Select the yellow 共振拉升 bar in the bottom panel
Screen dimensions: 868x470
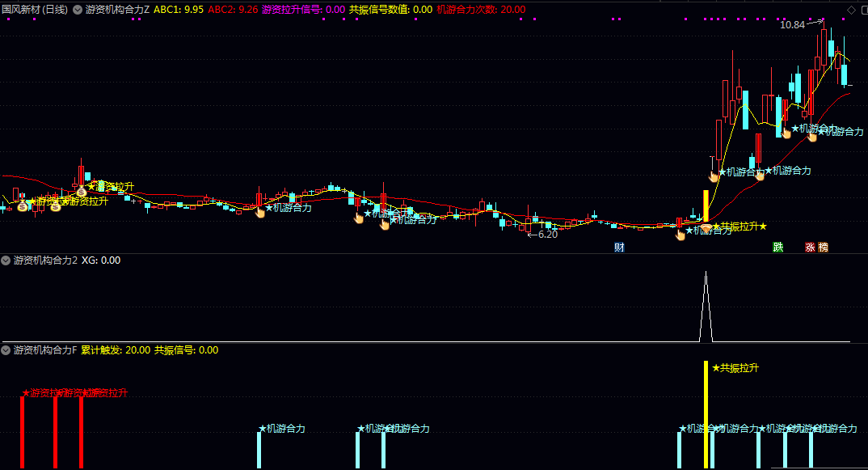click(x=706, y=414)
